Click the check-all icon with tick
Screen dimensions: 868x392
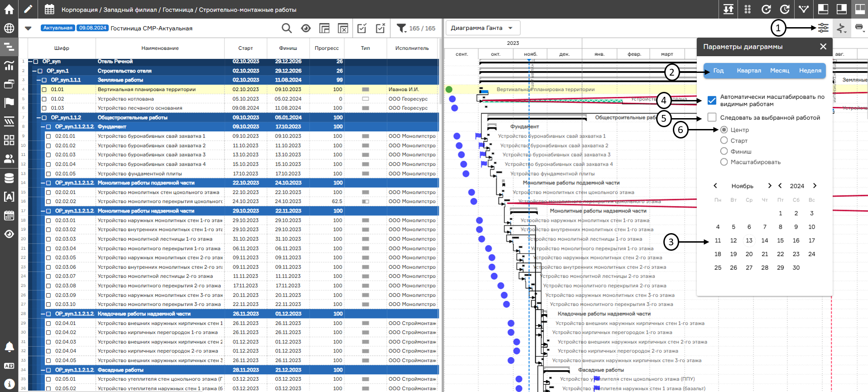362,28
